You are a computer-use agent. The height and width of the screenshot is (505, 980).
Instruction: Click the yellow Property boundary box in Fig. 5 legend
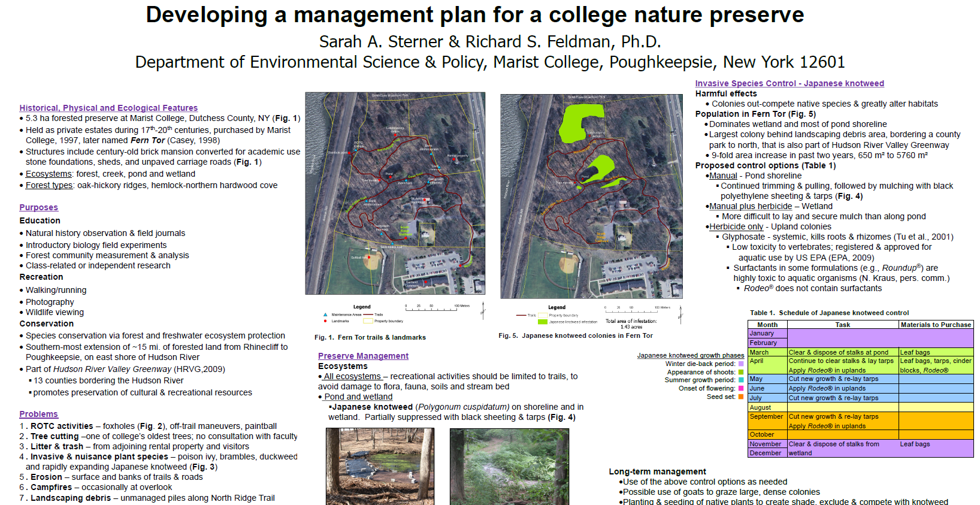click(x=543, y=315)
